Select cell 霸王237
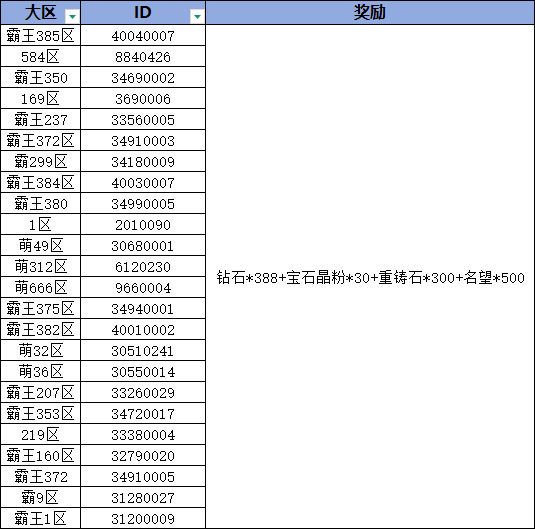The height and width of the screenshot is (529, 535). 41,119
